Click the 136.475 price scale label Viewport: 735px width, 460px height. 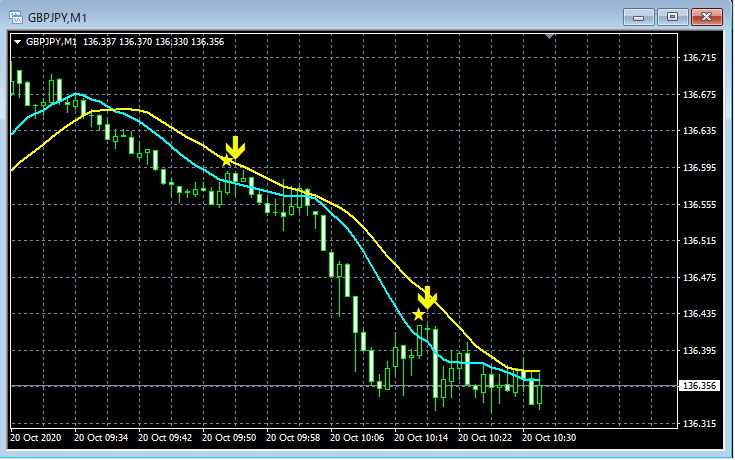[699, 278]
